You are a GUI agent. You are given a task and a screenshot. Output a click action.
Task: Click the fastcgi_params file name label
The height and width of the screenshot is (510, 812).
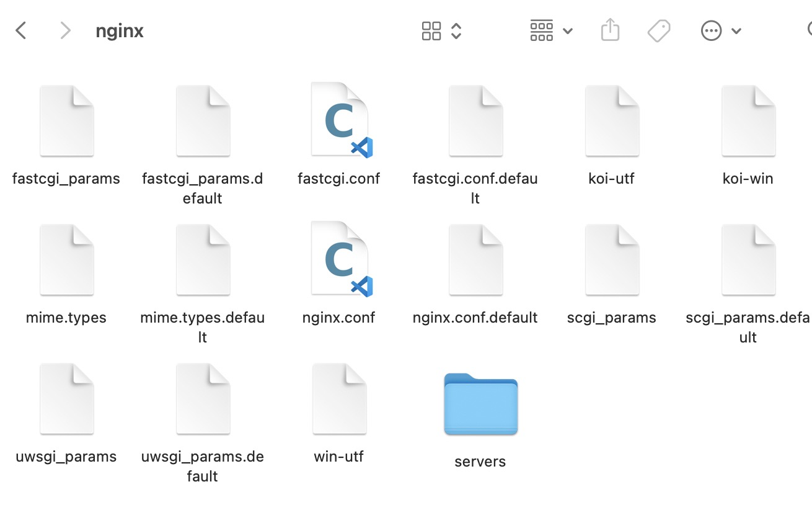tap(66, 179)
